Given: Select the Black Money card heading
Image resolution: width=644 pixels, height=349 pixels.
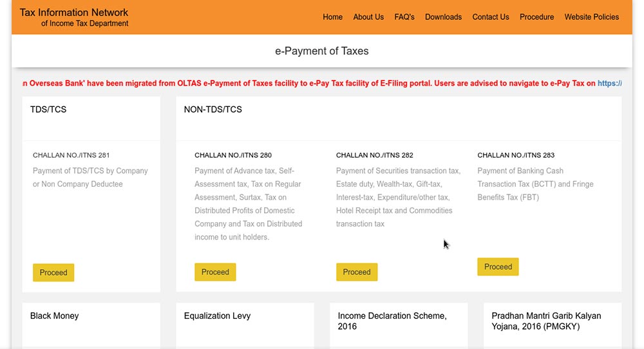Looking at the screenshot, I should click(x=55, y=316).
